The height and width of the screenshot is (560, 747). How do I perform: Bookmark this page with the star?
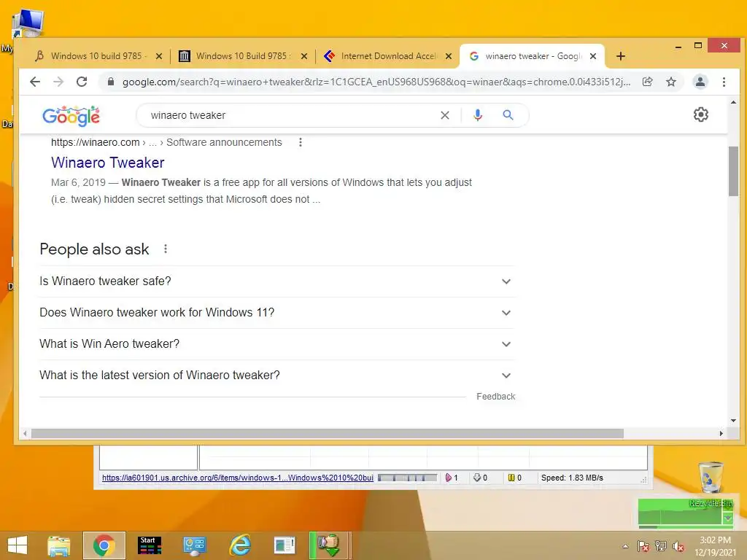[x=671, y=82]
